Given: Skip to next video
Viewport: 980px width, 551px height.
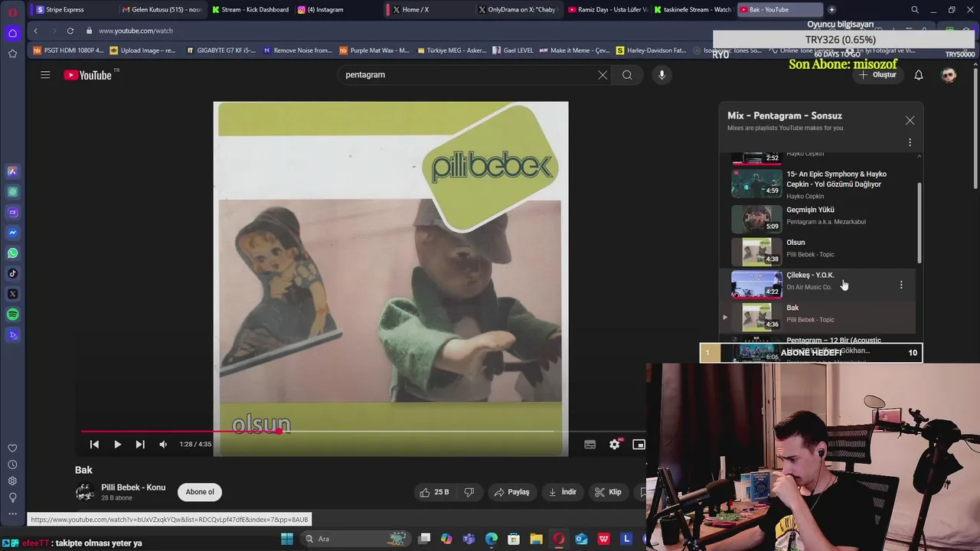Looking at the screenshot, I should [x=140, y=445].
